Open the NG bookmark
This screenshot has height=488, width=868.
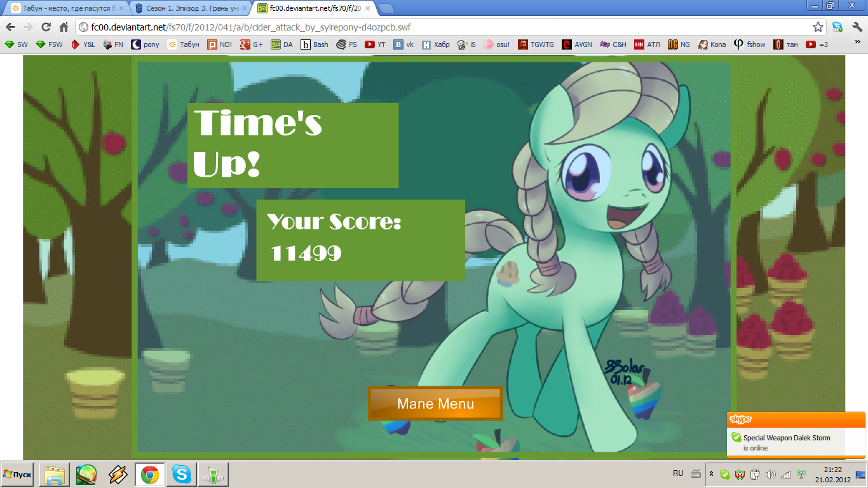pos(679,44)
